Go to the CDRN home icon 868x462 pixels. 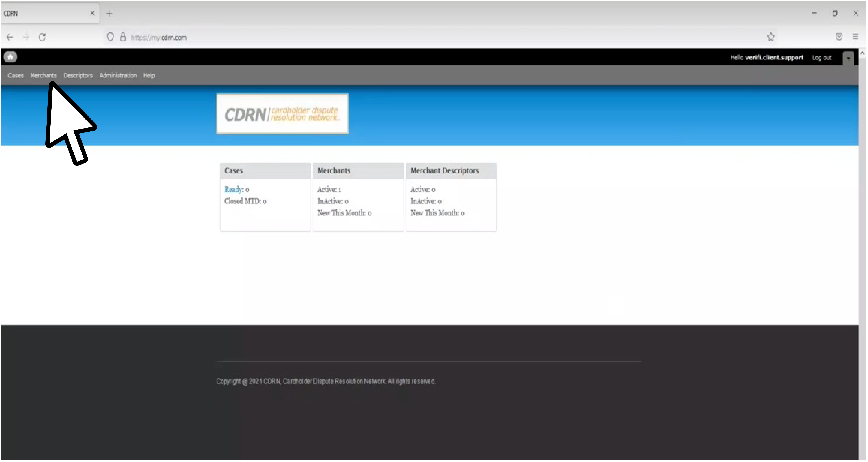click(x=10, y=57)
